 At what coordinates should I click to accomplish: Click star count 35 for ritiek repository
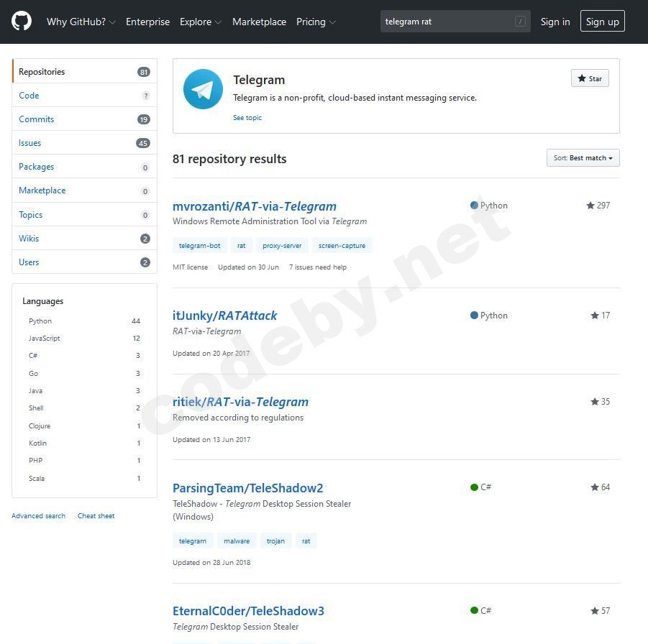pyautogui.click(x=600, y=402)
